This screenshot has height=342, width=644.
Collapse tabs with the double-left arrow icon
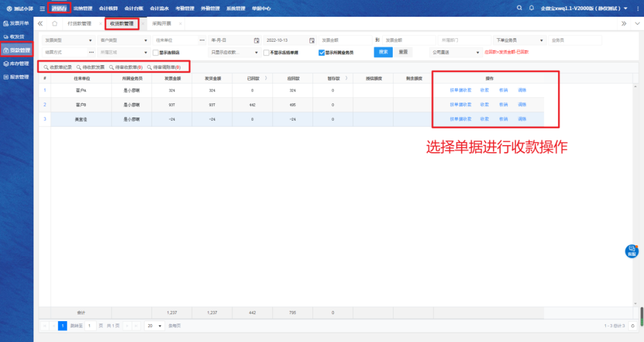point(41,23)
